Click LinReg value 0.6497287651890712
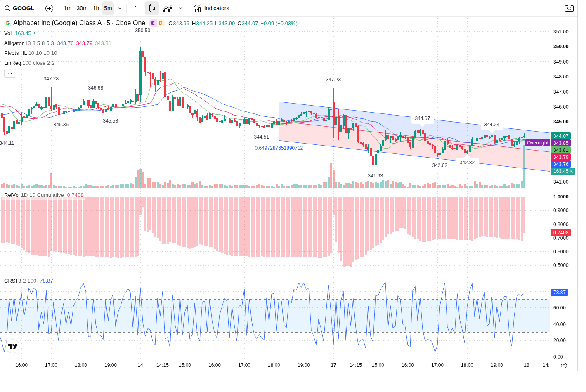The image size is (586, 392). [279, 148]
